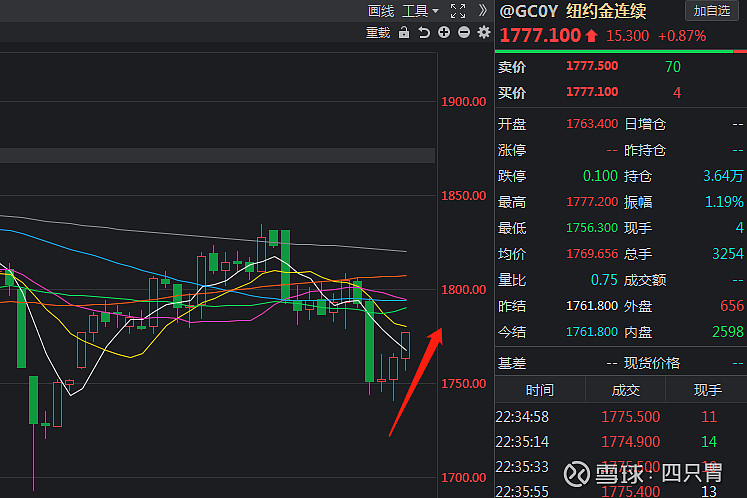Click the 成交 column header

[626, 390]
